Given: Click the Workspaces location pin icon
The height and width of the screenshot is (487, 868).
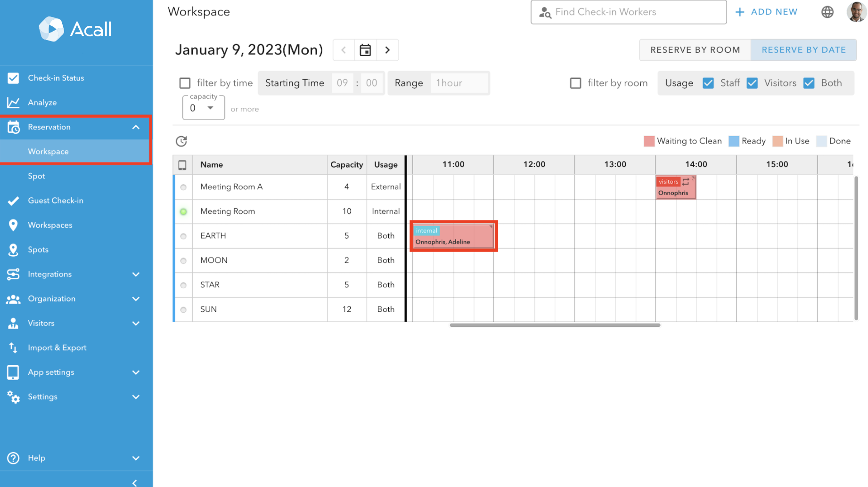Looking at the screenshot, I should click(x=13, y=225).
